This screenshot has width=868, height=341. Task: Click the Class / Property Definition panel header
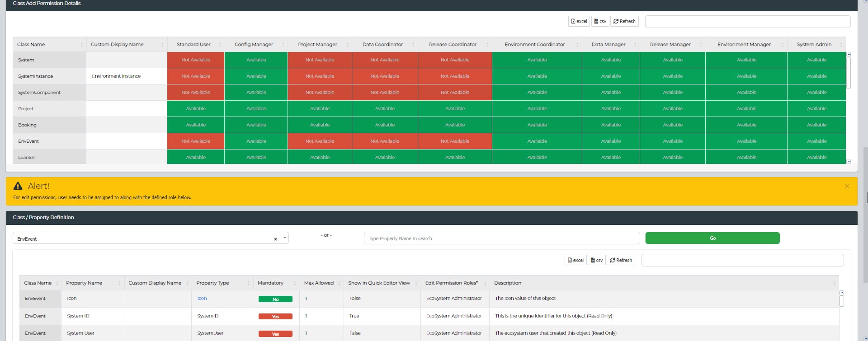tap(431, 218)
